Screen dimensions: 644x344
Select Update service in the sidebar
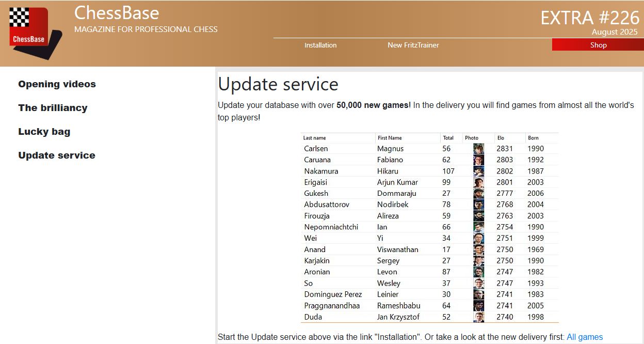[57, 155]
